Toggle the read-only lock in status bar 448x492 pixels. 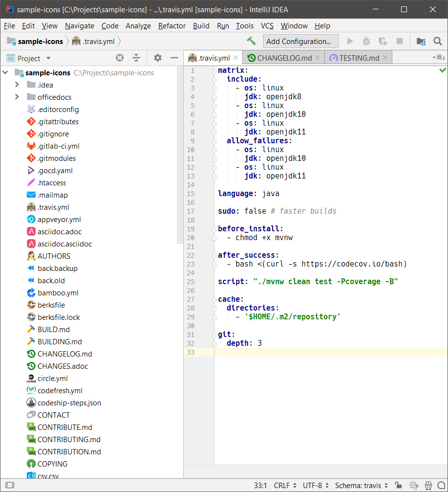click(398, 486)
